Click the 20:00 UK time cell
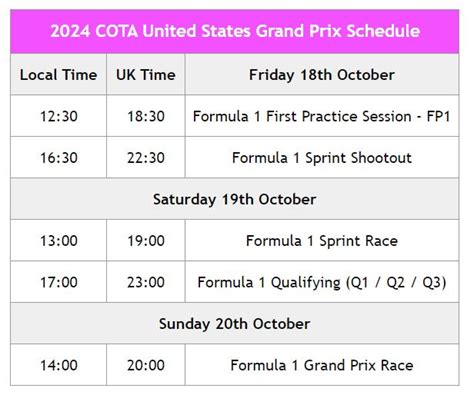This screenshot has height=395, width=474. [x=146, y=365]
